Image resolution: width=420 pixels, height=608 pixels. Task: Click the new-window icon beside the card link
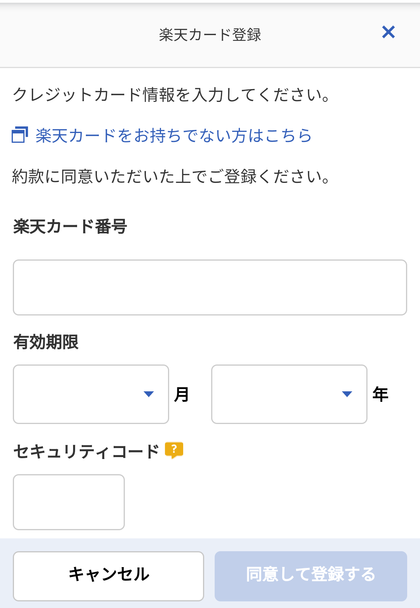[x=20, y=135]
